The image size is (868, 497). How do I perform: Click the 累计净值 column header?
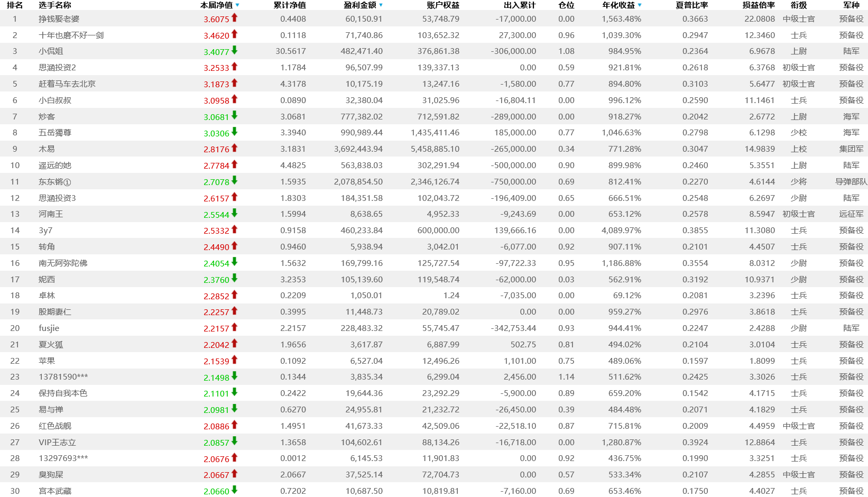click(x=290, y=5)
